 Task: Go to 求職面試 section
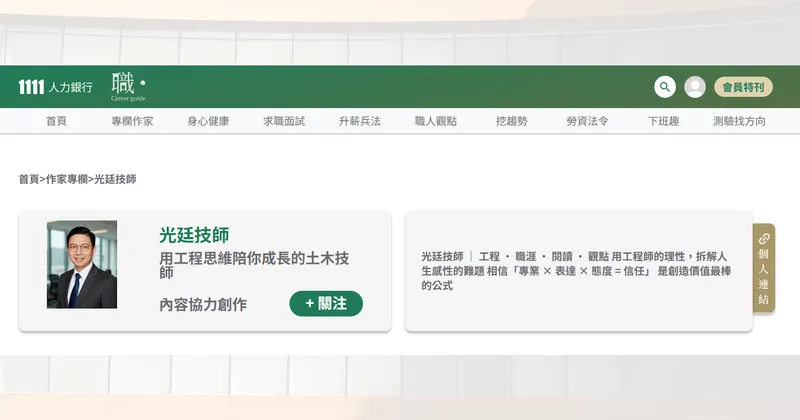tap(284, 121)
